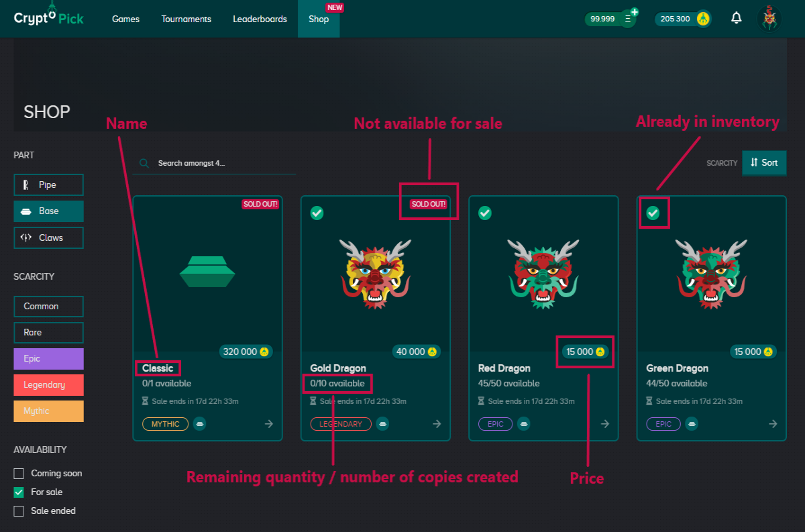The image size is (805, 532).
Task: Click '44/50 available' text
Action: click(676, 384)
